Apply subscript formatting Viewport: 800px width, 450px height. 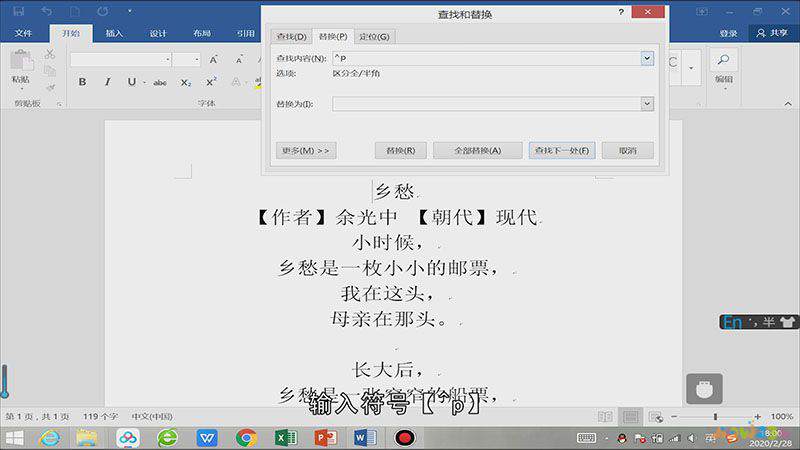[x=186, y=82]
